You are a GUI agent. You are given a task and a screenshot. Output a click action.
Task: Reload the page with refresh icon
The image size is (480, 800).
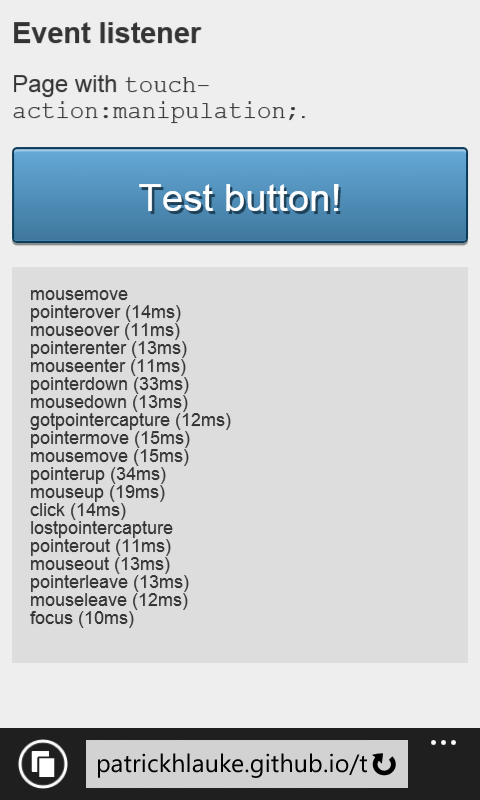[384, 764]
